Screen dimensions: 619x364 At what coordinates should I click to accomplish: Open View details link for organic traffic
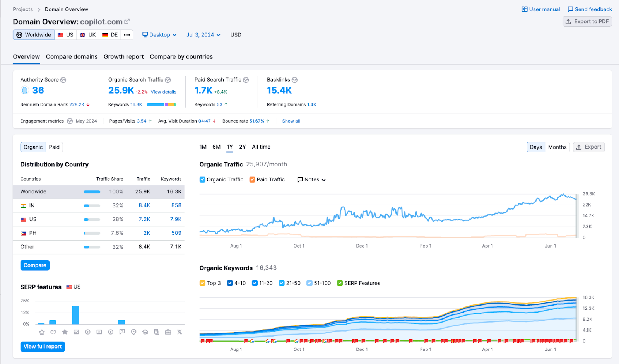[x=164, y=92]
